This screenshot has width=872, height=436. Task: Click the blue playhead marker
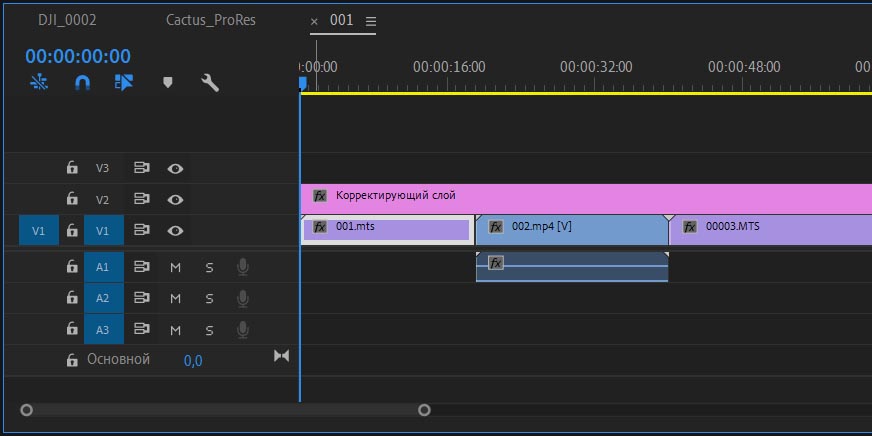click(x=303, y=83)
